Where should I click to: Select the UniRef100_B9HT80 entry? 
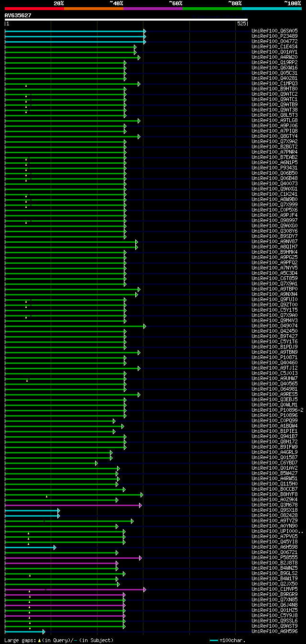(x=275, y=89)
